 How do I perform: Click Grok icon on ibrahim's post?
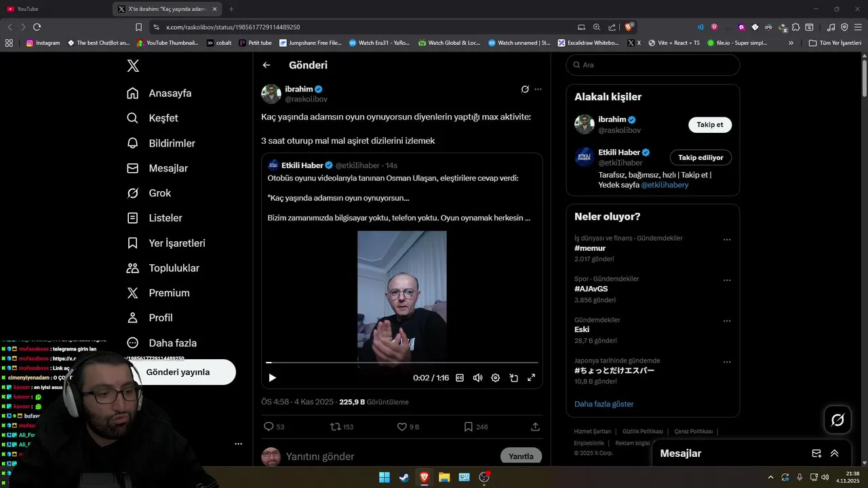(x=524, y=89)
